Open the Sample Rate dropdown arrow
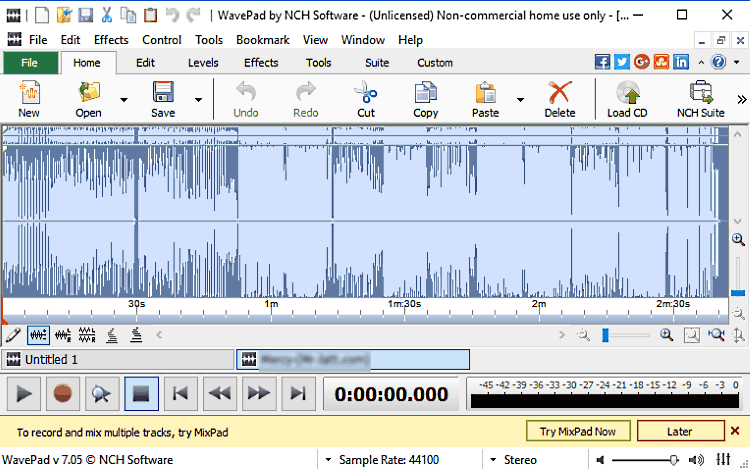 click(x=328, y=460)
